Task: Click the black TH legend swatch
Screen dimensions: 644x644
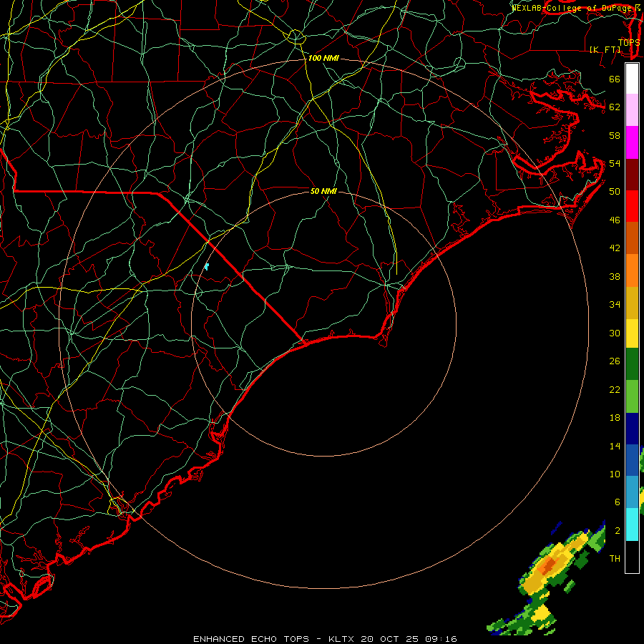Action: 632,557
